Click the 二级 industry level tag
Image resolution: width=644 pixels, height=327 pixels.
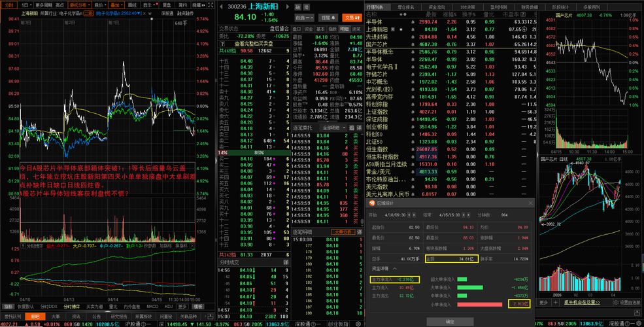[89, 13]
